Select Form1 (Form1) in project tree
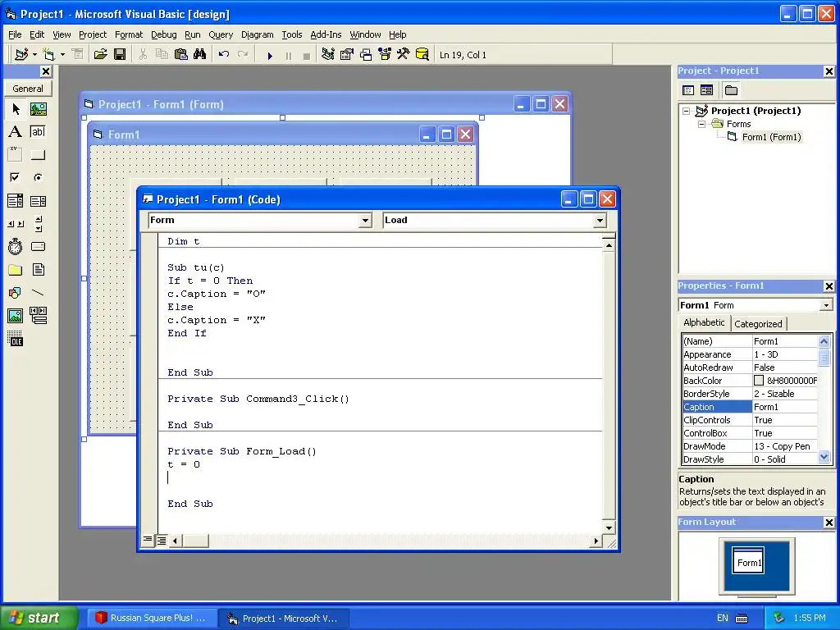Image resolution: width=840 pixels, height=630 pixels. tap(771, 137)
